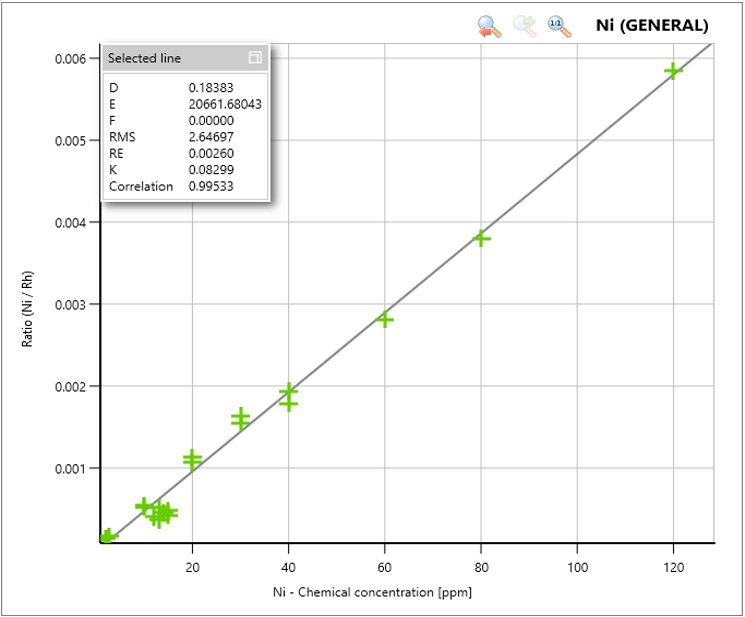The width and height of the screenshot is (745, 617).
Task: Click the Ni (GENERAL) chart title
Action: click(652, 26)
